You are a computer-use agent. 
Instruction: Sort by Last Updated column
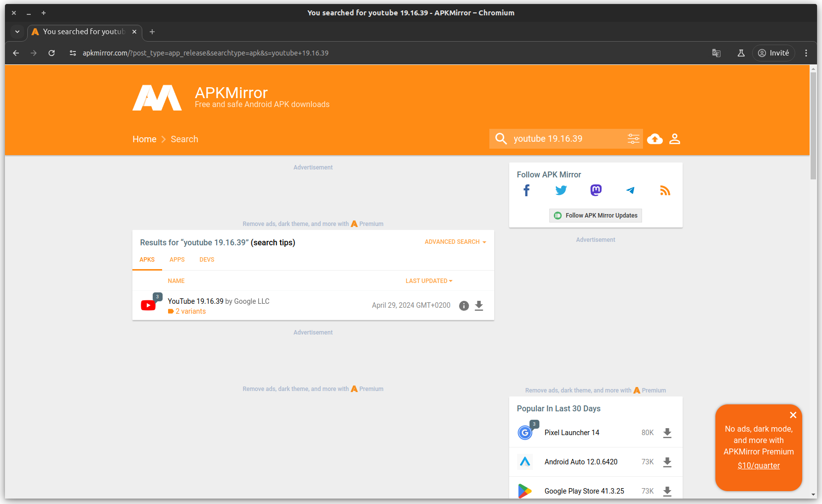pyautogui.click(x=429, y=281)
